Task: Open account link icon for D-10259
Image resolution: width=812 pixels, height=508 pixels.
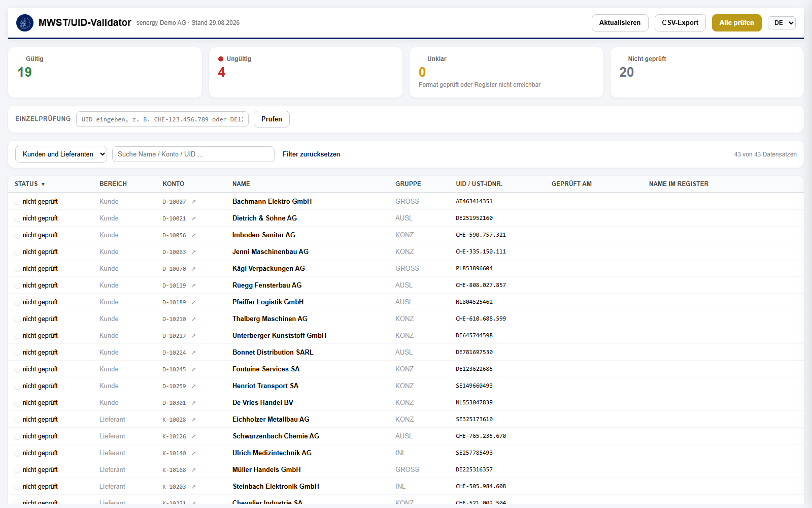Action: 193,386
